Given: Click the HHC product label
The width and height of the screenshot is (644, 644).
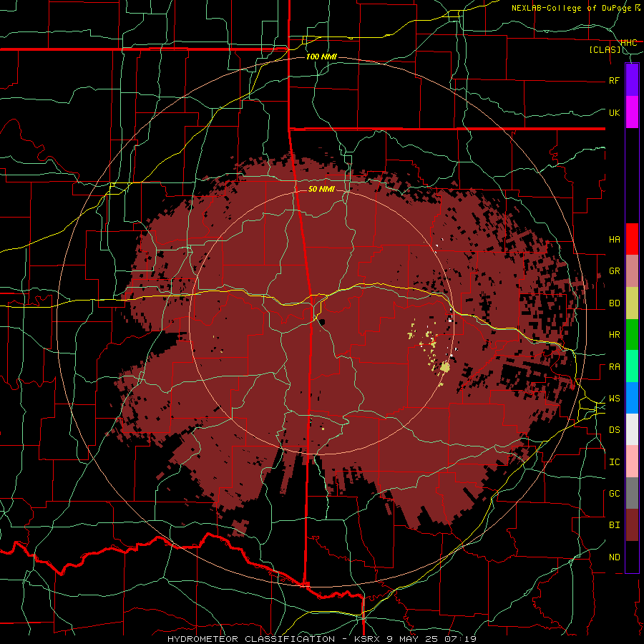Looking at the screenshot, I should 628,43.
